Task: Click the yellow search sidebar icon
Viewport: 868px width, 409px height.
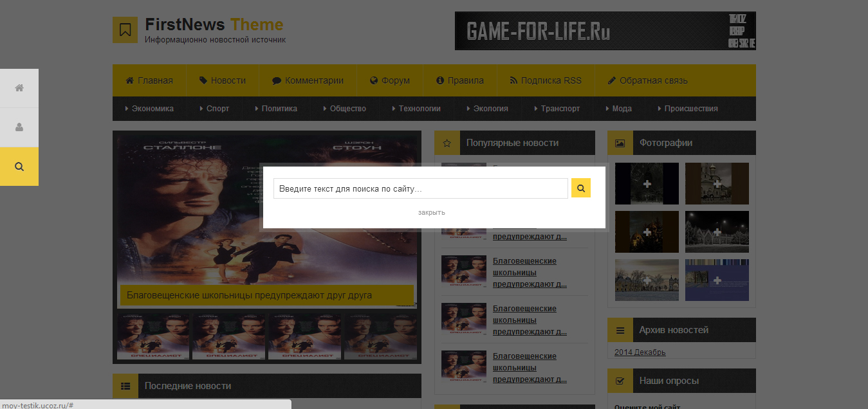Action: [19, 167]
